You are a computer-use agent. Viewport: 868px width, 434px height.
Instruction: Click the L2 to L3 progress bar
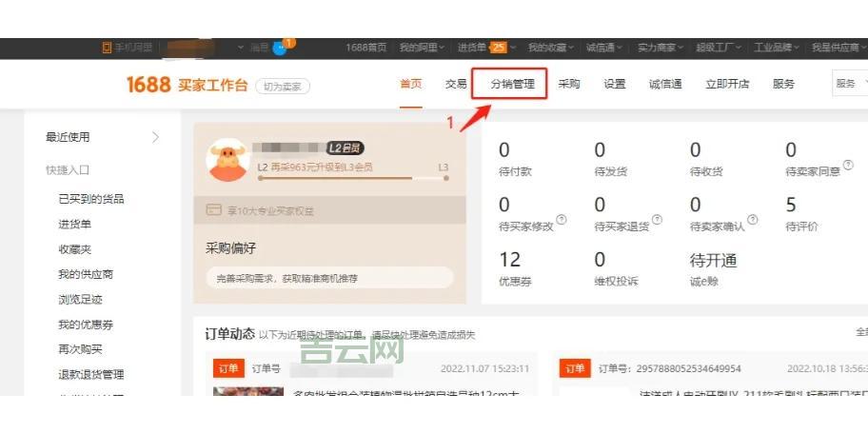(x=353, y=178)
